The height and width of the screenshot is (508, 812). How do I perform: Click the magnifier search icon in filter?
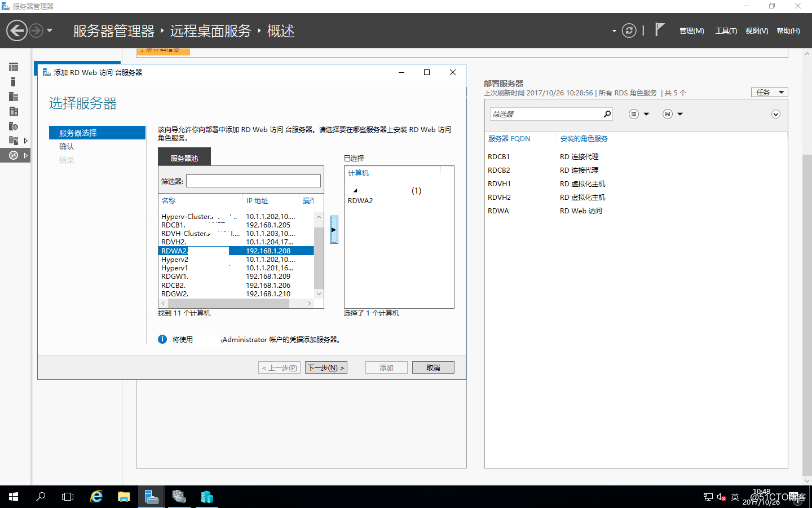607,114
